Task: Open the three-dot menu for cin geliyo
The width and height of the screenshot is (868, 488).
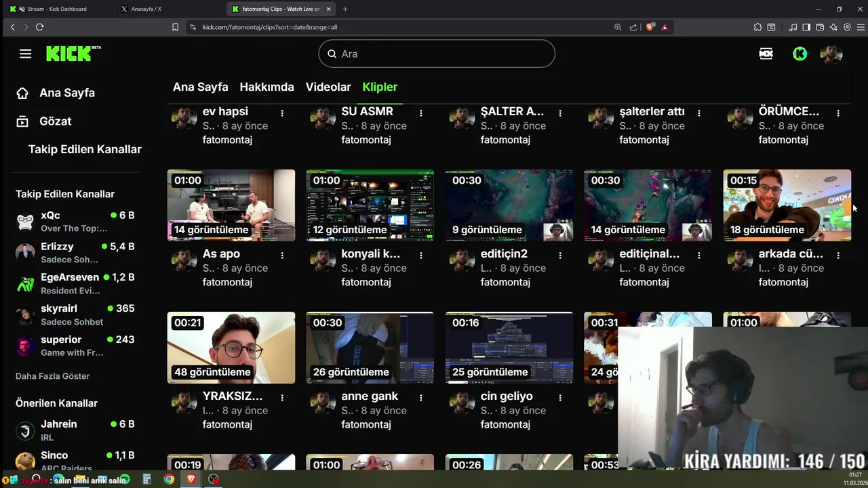Action: click(560, 398)
